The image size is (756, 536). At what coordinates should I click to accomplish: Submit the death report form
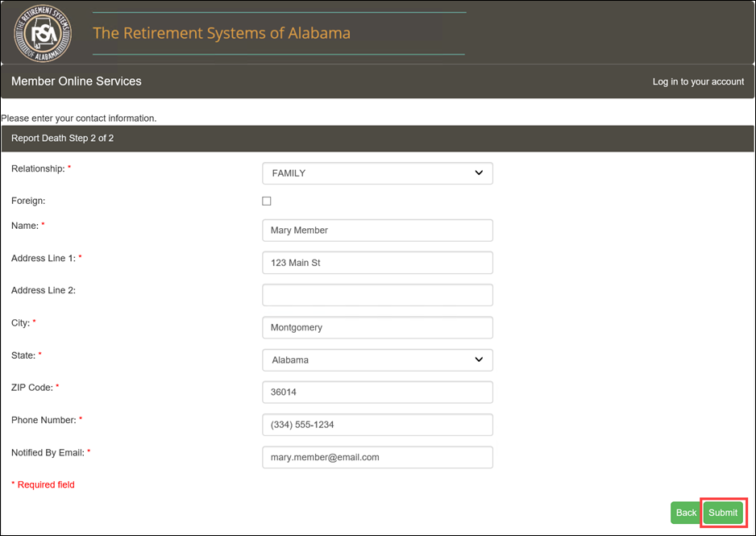[x=723, y=513]
